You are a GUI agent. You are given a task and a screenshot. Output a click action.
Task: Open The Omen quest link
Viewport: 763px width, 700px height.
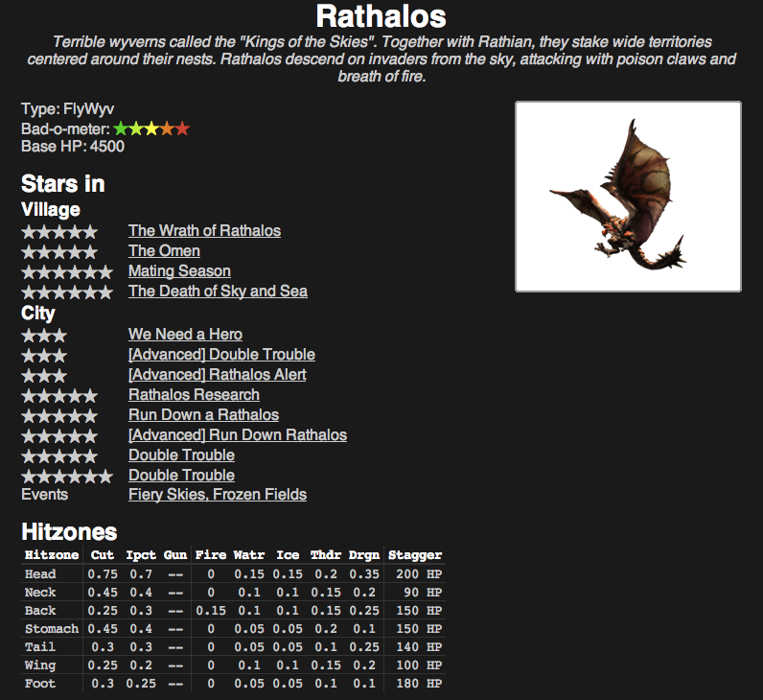(164, 250)
